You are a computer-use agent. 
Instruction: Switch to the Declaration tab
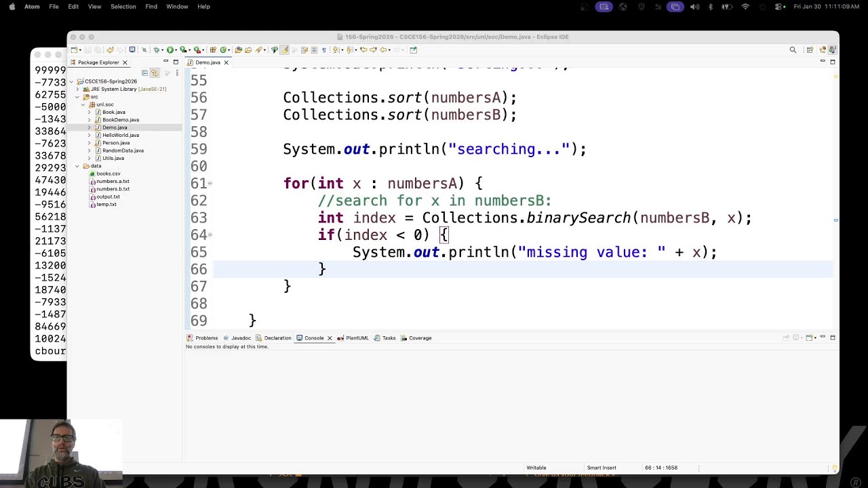[x=273, y=338]
